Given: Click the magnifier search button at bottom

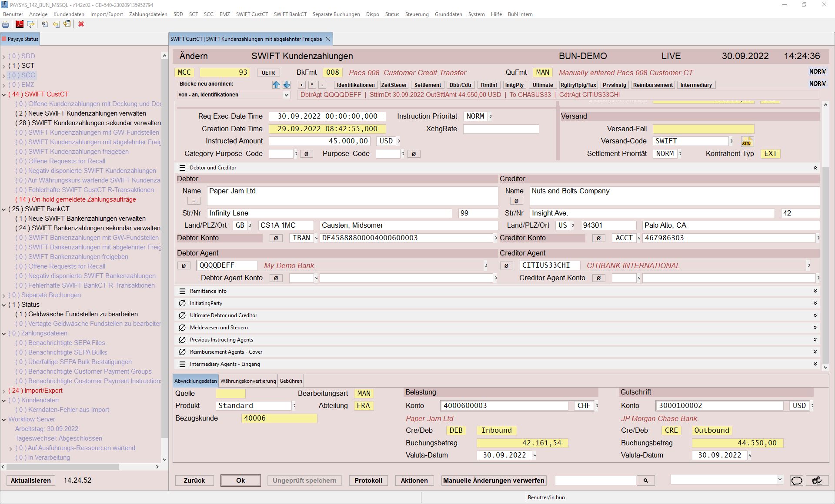Looking at the screenshot, I should (646, 481).
